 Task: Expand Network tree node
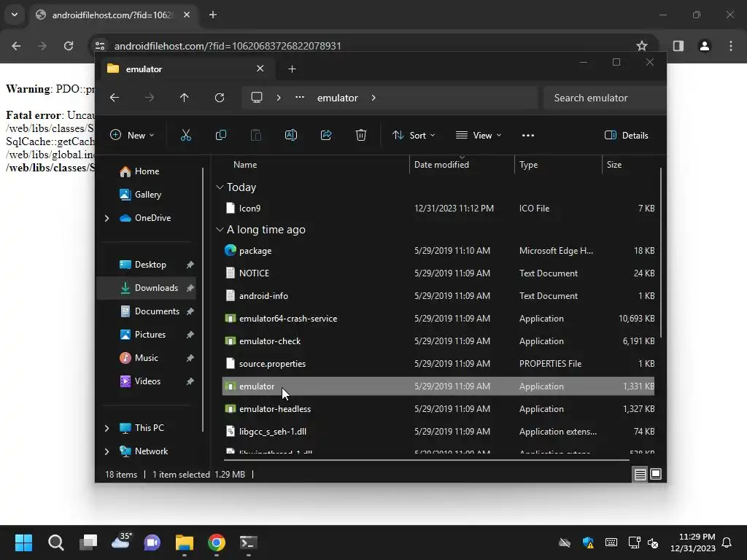pos(107,451)
